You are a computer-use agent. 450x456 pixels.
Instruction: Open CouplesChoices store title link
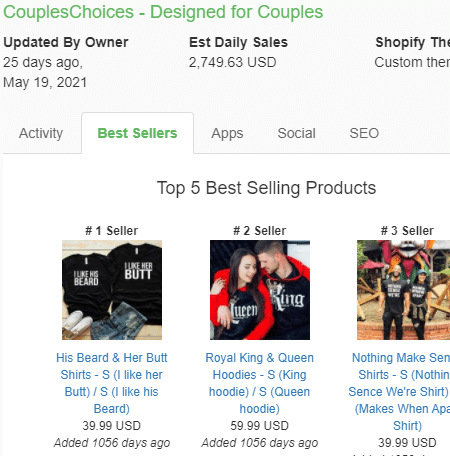click(x=163, y=12)
